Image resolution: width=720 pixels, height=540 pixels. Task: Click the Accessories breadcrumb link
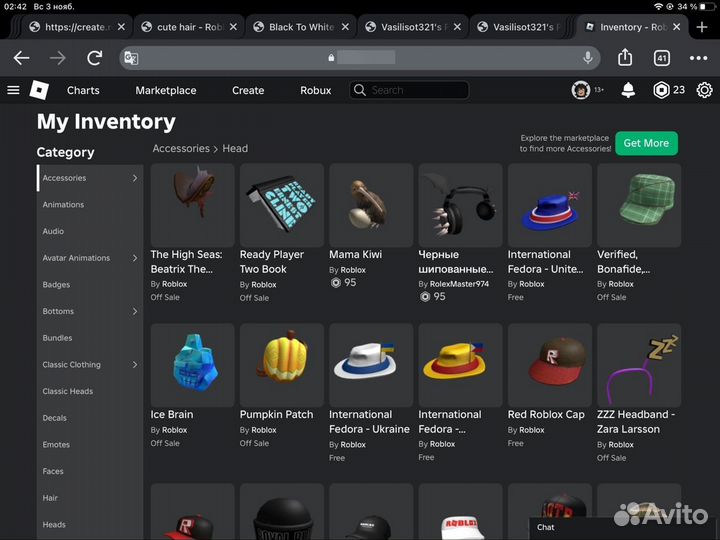click(181, 148)
